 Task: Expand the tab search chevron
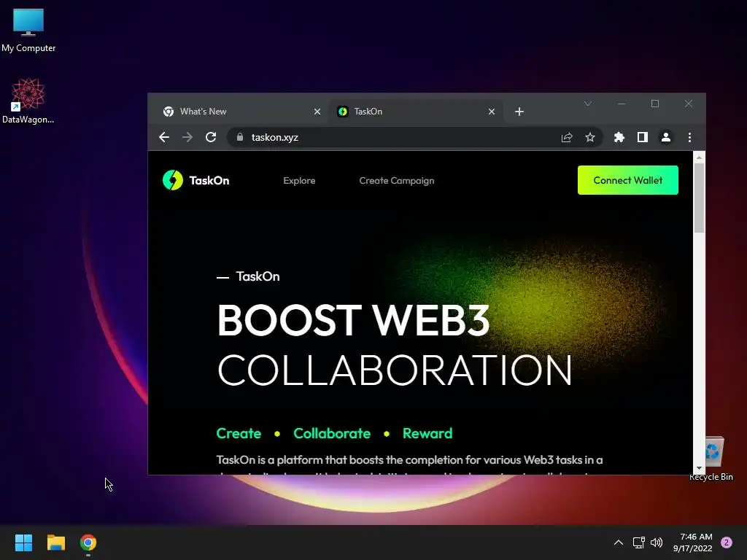pos(588,104)
